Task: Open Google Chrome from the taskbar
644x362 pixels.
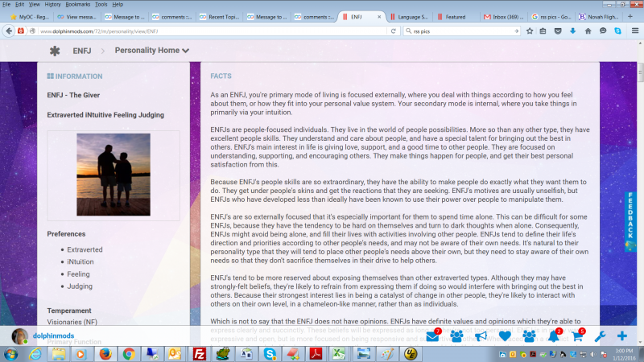Action: 129,354
